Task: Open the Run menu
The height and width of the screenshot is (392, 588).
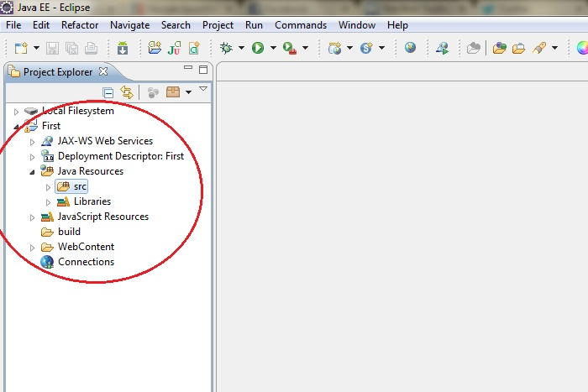Action: click(x=254, y=25)
